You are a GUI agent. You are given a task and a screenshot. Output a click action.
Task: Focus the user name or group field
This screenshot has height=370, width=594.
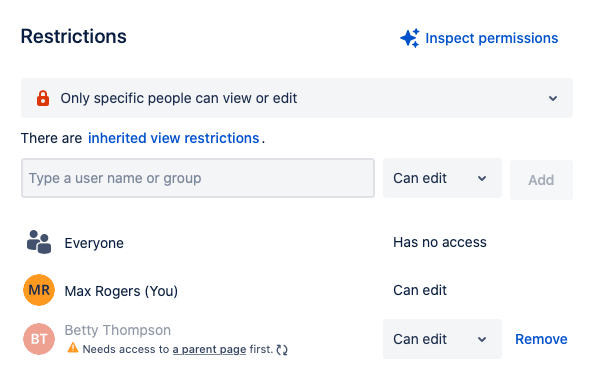tap(198, 178)
